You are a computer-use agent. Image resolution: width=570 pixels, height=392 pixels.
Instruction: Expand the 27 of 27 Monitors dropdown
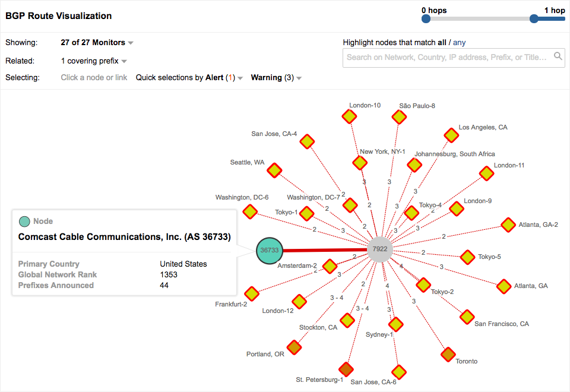[97, 43]
